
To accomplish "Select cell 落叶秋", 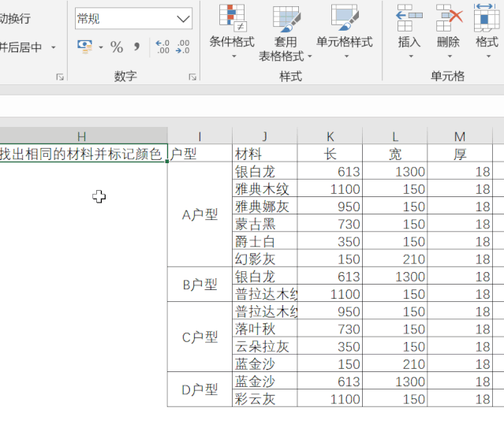I will tap(265, 329).
